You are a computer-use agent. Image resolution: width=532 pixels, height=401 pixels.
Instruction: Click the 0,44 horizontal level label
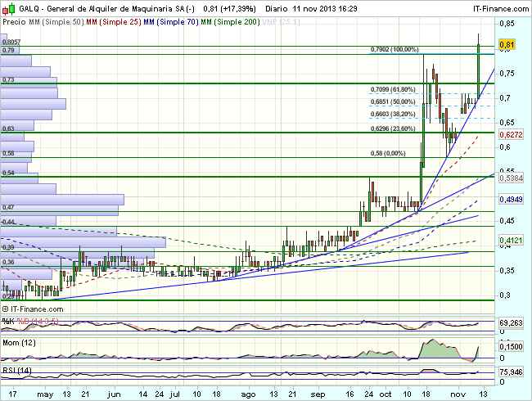pyautogui.click(x=8, y=223)
